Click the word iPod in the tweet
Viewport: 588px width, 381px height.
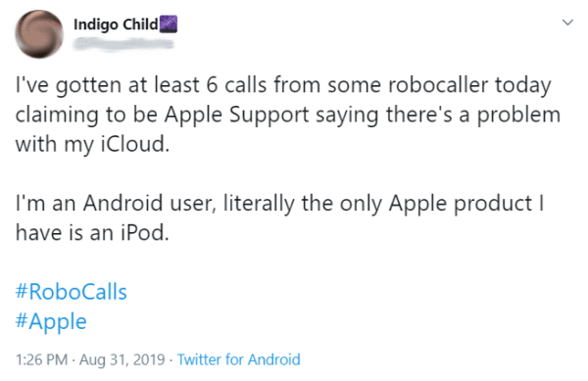(145, 233)
